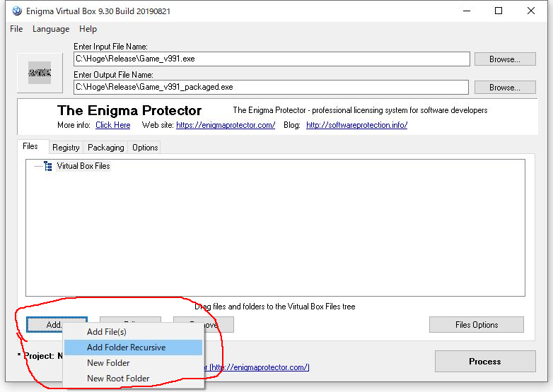
Task: Click the Add... button
Action: pos(45,324)
